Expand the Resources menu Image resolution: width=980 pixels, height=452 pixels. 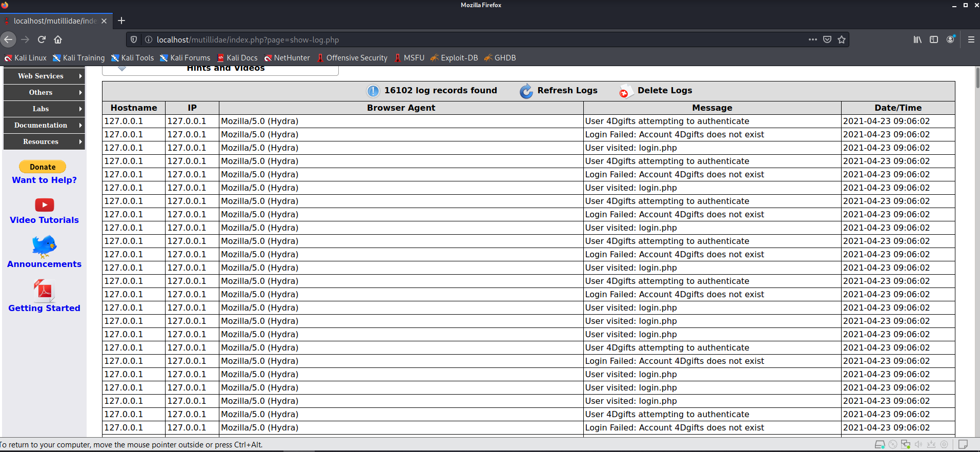click(44, 141)
